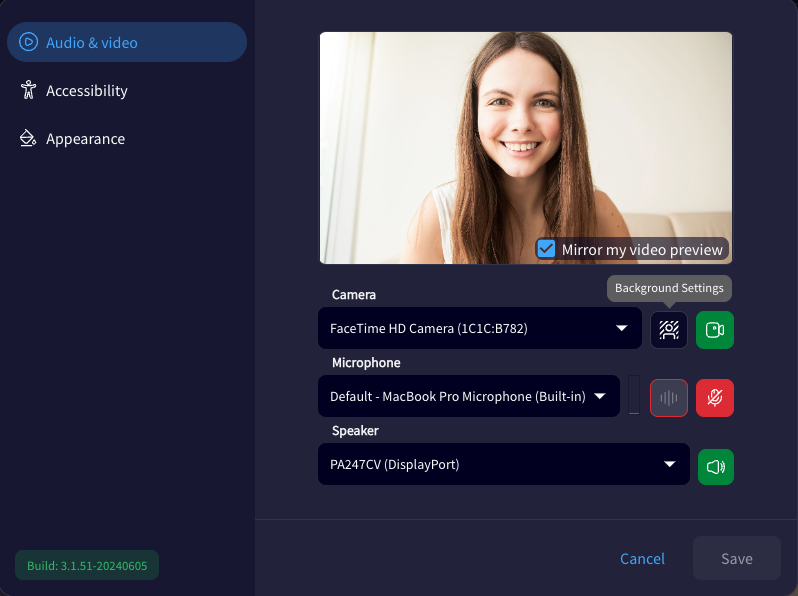Click the Accessibility person icon

click(28, 90)
